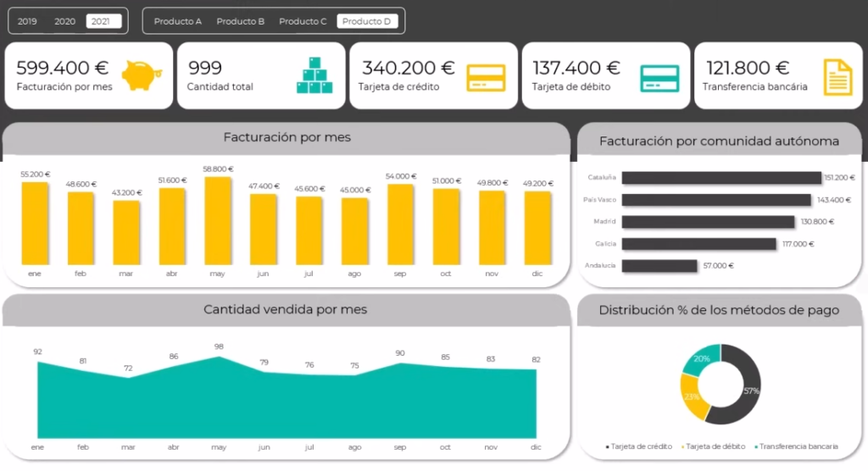
Task: Select the ene bar in billing chart
Action: pos(35,224)
